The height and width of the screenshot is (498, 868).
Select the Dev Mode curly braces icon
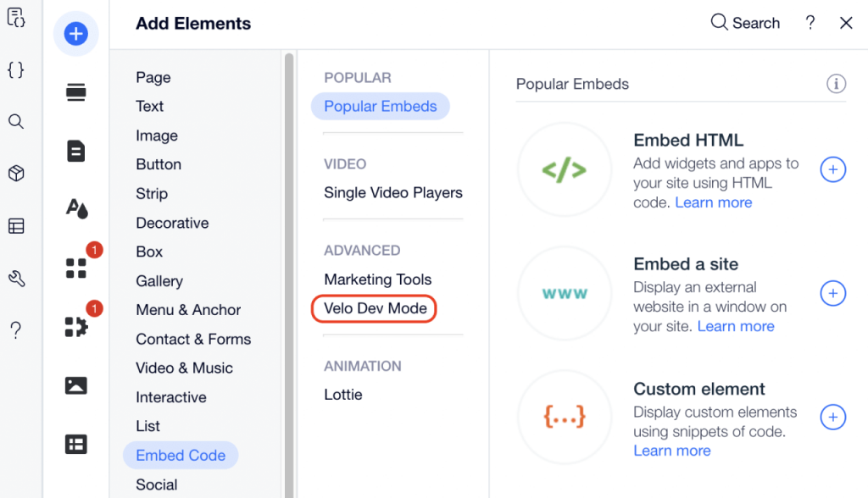point(15,70)
